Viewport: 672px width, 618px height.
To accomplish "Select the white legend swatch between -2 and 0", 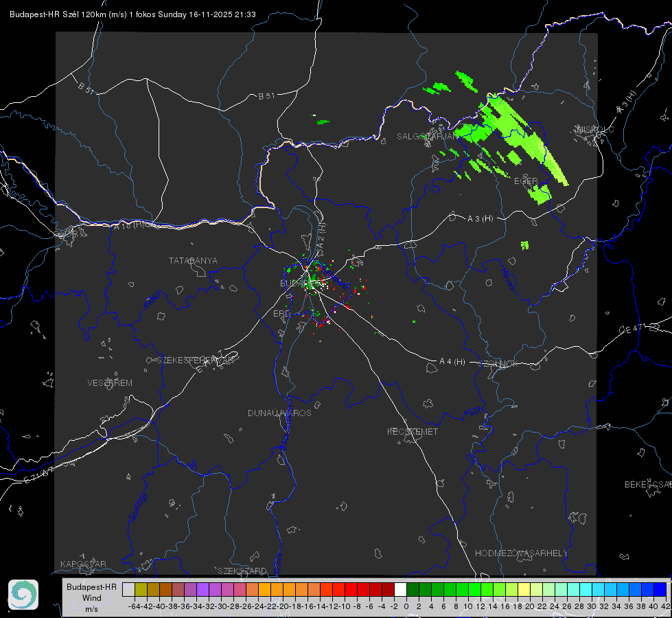I will (x=400, y=589).
